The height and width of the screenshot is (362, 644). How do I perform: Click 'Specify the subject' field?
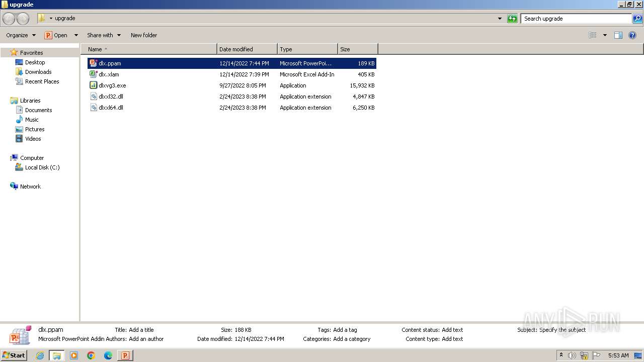pos(562,330)
